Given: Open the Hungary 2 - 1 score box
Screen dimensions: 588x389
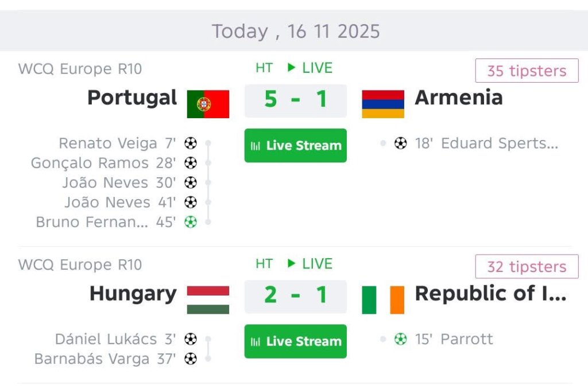Looking at the screenshot, I should tap(295, 296).
